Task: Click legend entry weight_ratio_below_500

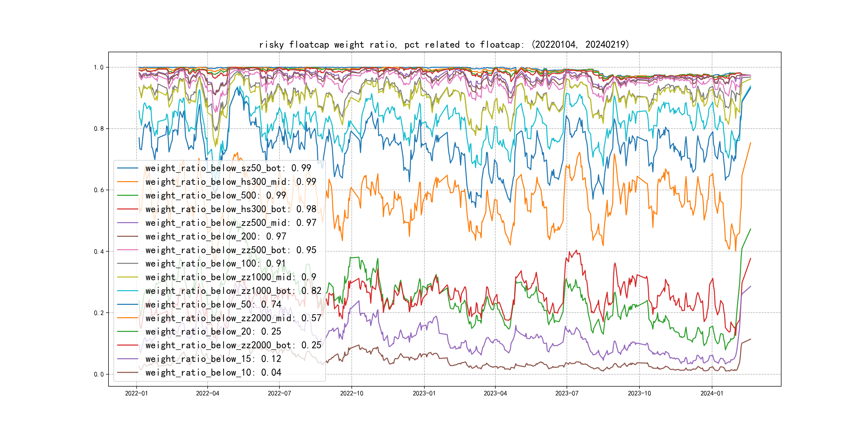Action: click(216, 196)
